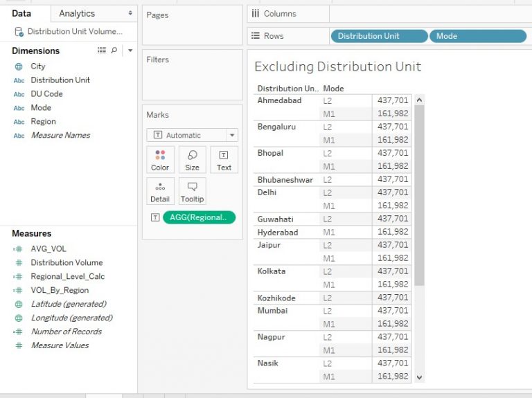
Task: Select the Hyderabad row label
Action: (x=278, y=233)
